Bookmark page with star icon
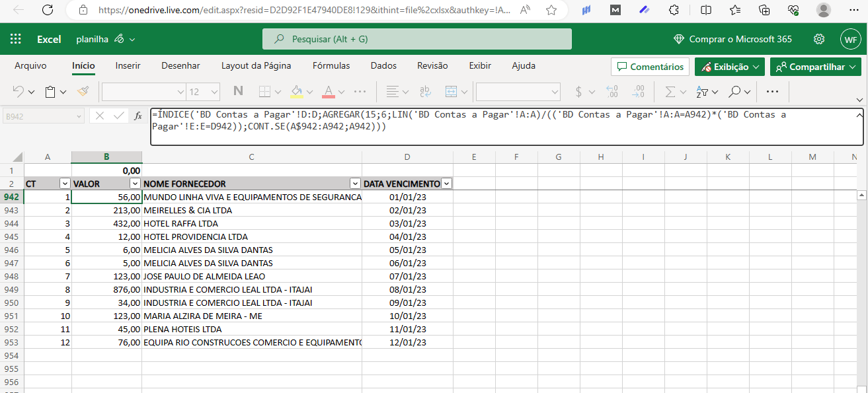Image resolution: width=868 pixels, height=393 pixels. click(x=551, y=10)
